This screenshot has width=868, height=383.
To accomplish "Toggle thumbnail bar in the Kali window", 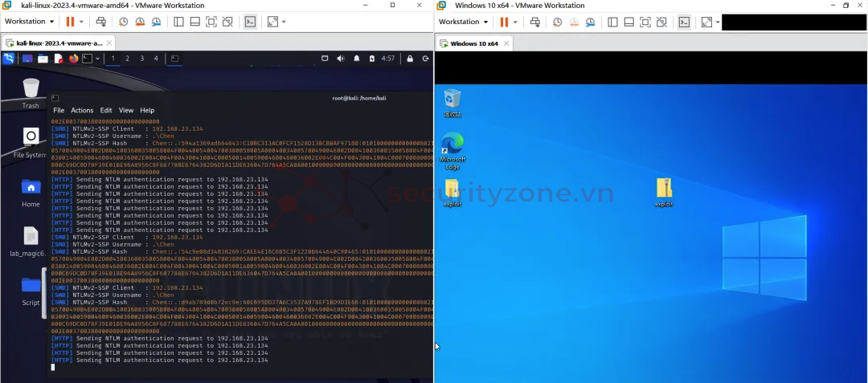I will point(194,22).
